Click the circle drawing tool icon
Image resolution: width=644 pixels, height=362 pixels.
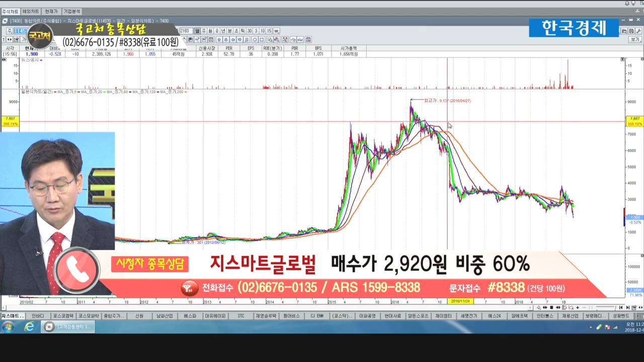[255, 40]
